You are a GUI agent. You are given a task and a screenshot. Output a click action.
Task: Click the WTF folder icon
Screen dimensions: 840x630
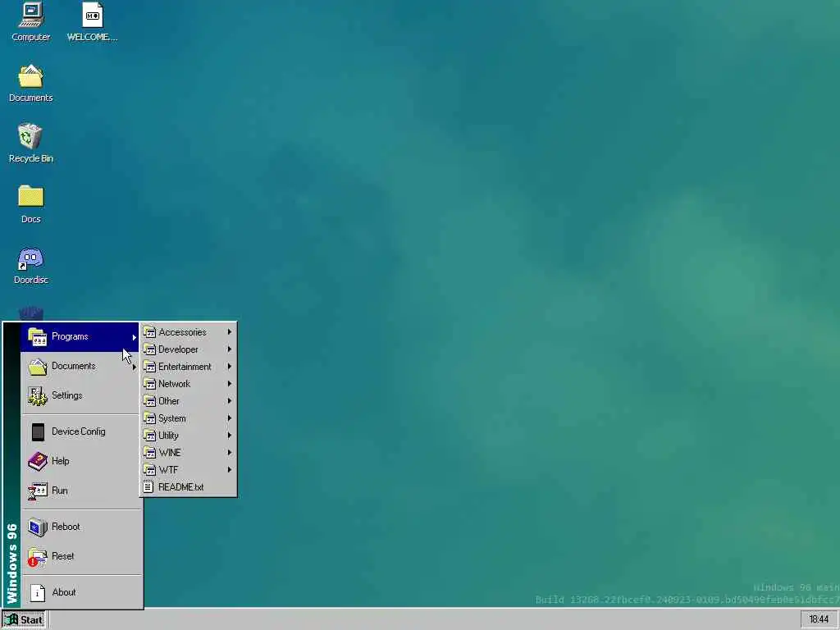click(x=149, y=470)
